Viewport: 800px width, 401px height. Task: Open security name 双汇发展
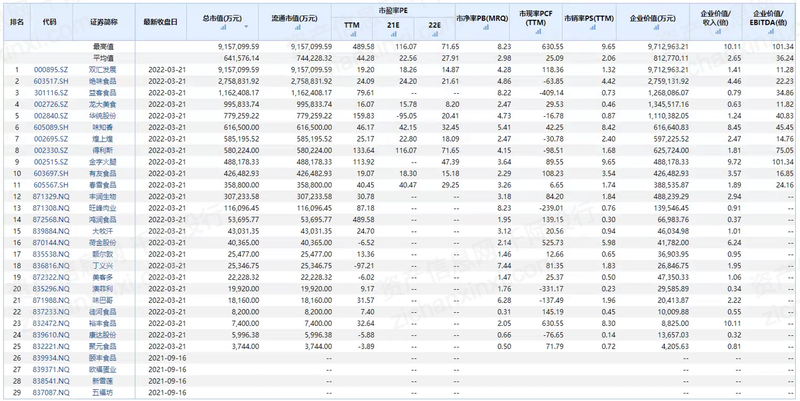pos(103,69)
